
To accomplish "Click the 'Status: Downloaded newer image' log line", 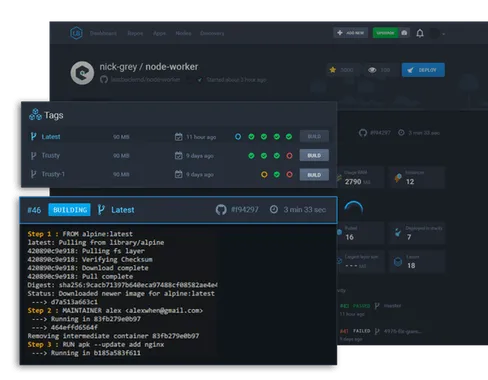I will pyautogui.click(x=121, y=293).
